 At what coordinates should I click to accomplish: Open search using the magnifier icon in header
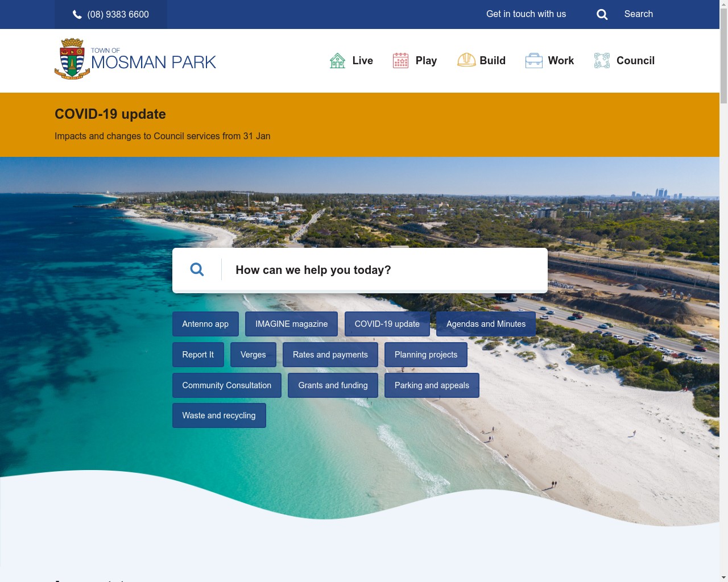tap(602, 14)
